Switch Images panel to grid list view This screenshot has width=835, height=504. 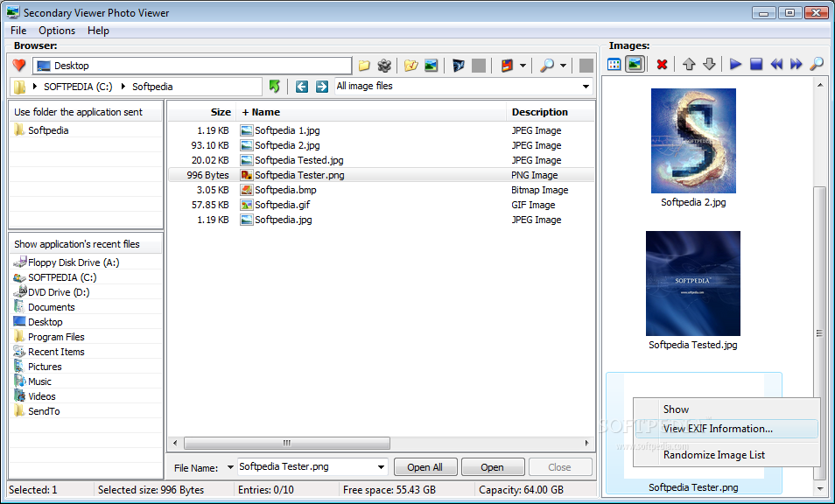tap(614, 65)
